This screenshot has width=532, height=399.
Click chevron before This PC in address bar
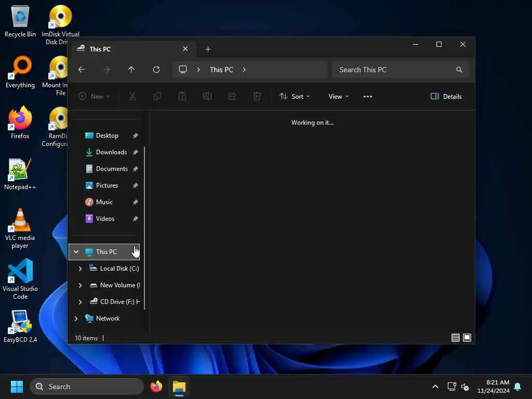click(x=198, y=70)
